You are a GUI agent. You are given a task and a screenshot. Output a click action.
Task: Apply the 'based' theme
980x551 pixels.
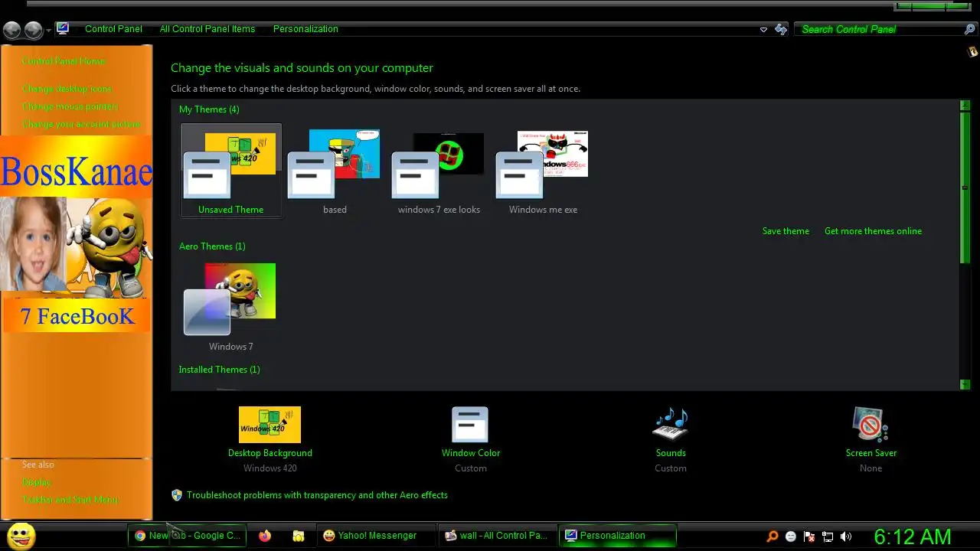tap(335, 171)
